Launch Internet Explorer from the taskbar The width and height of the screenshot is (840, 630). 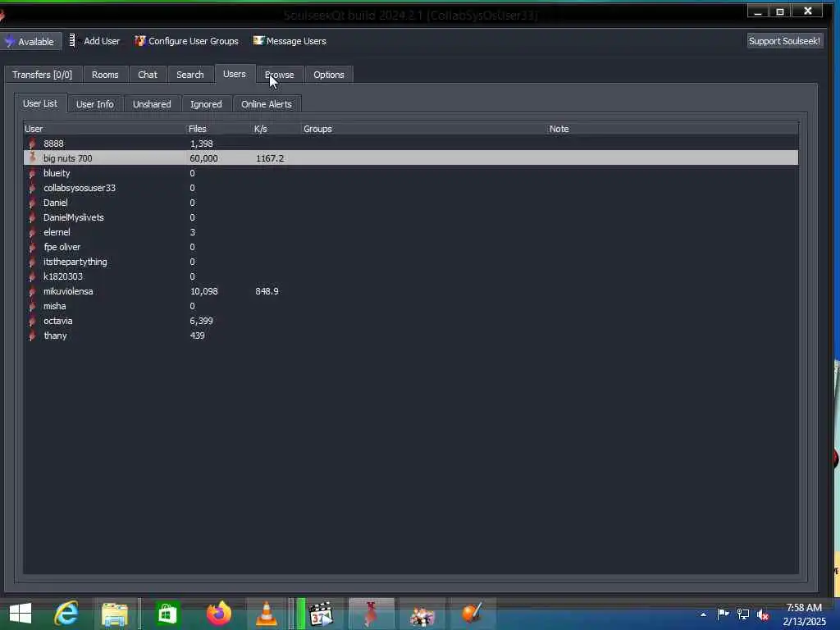point(66,614)
